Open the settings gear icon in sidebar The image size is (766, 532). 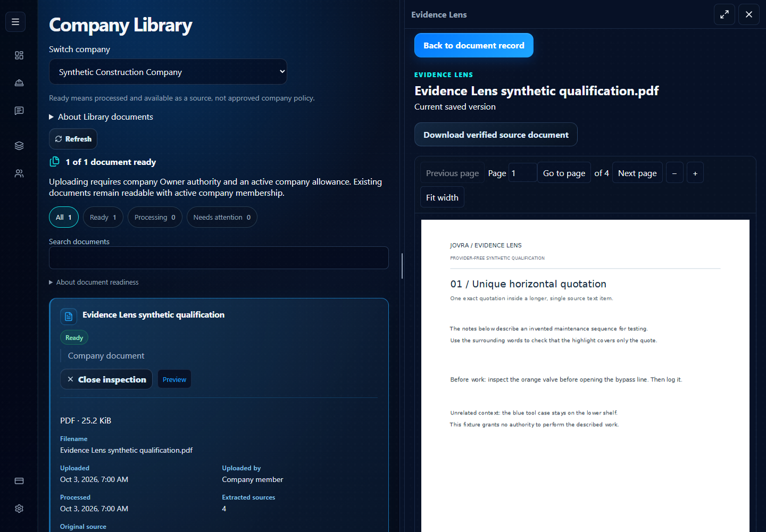[19, 509]
